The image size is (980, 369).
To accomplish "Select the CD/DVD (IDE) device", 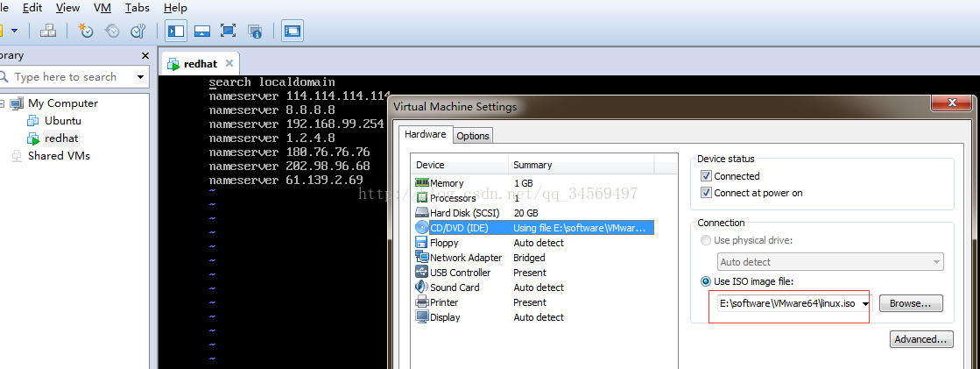I will [x=533, y=228].
